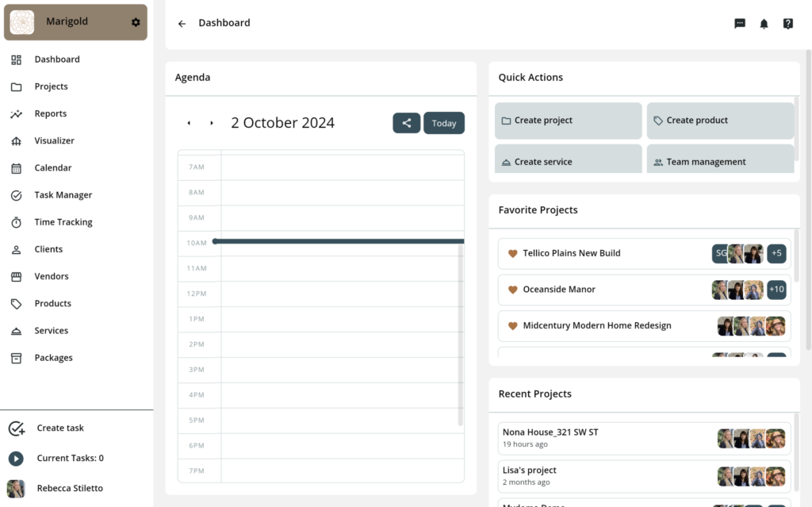
Task: Toggle the Oceanside Manor favorite heart
Action: 512,290
